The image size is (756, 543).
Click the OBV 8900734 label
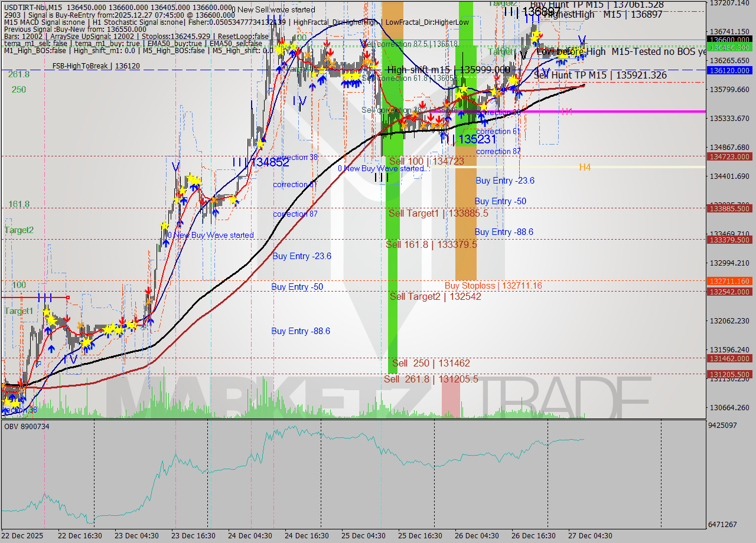tap(28, 426)
